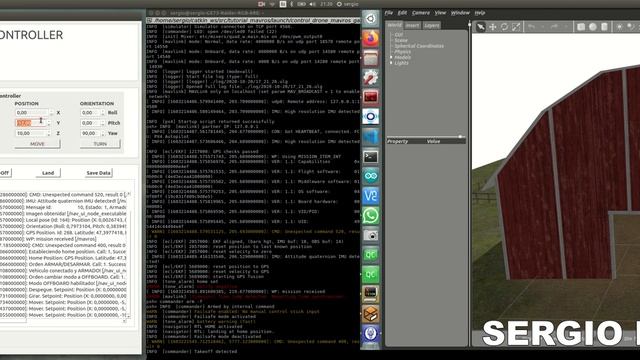The height and width of the screenshot is (360, 640).
Task: Open the cardboard box app in dock
Action: point(371,314)
